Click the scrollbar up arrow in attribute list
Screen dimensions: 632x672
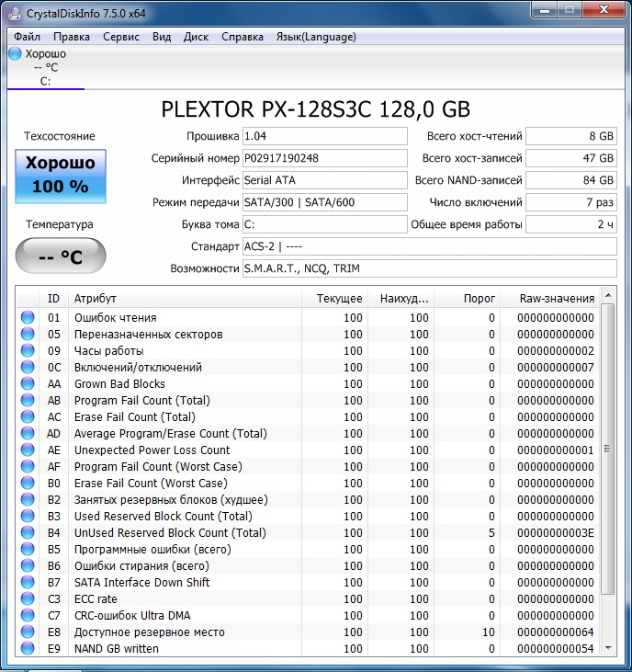(607, 295)
